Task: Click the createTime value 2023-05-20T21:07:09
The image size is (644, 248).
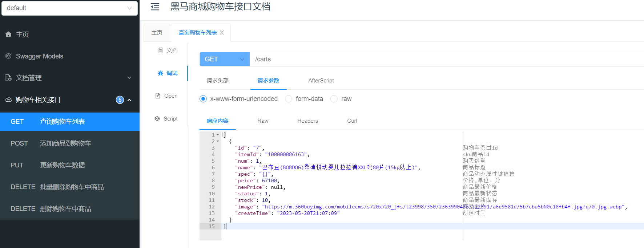Action: point(308,213)
